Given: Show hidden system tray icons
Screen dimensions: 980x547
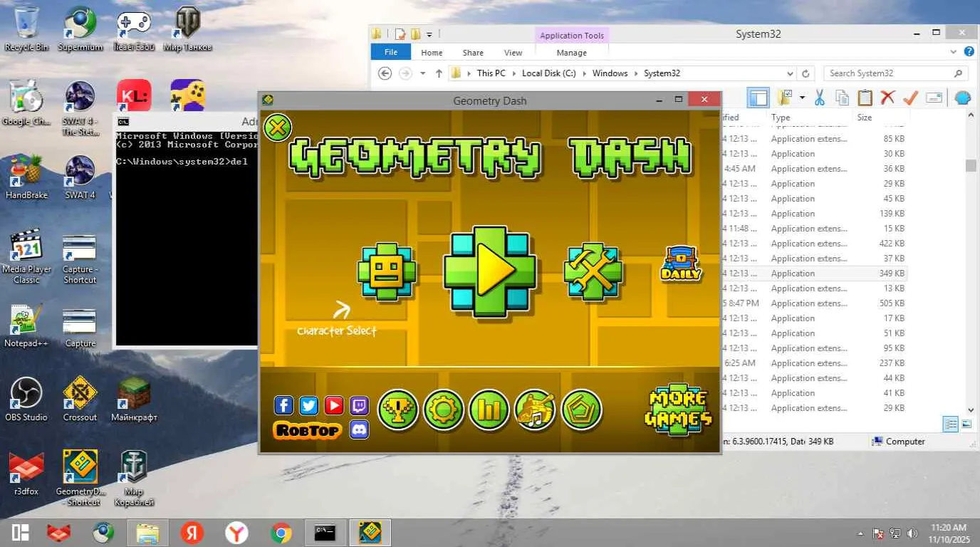Looking at the screenshot, I should [x=860, y=533].
